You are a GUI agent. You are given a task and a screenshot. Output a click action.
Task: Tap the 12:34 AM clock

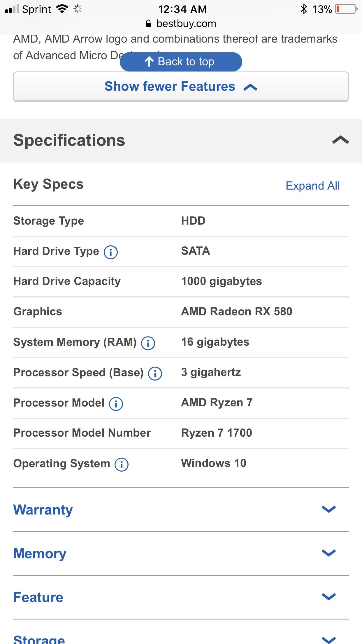[182, 9]
